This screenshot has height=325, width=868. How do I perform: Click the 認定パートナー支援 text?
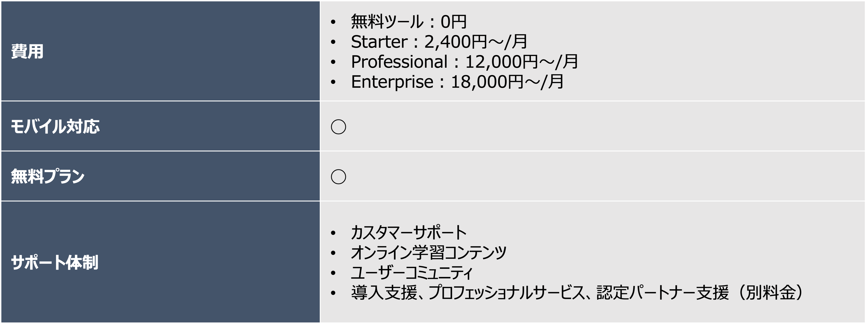click(x=662, y=292)
